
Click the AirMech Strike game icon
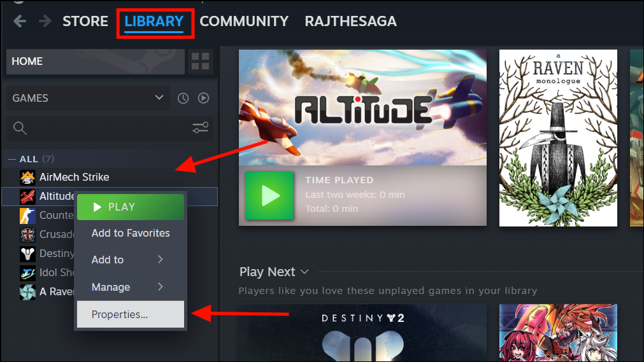point(27,178)
